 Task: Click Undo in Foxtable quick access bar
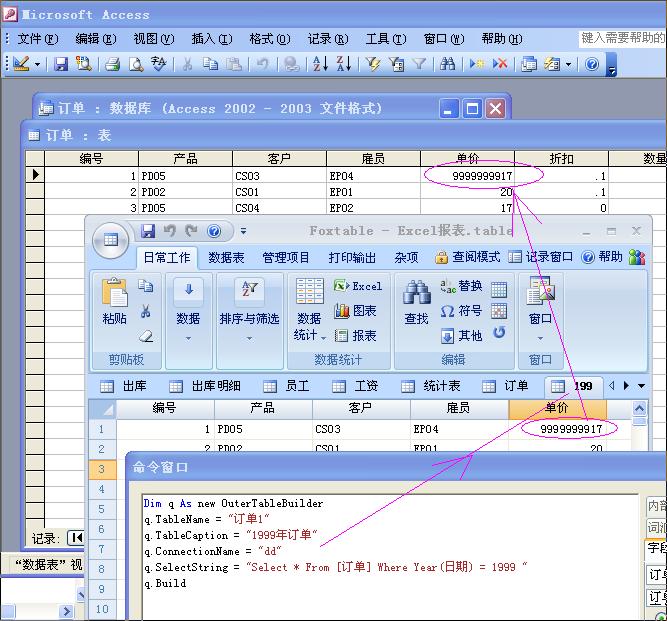(x=170, y=231)
